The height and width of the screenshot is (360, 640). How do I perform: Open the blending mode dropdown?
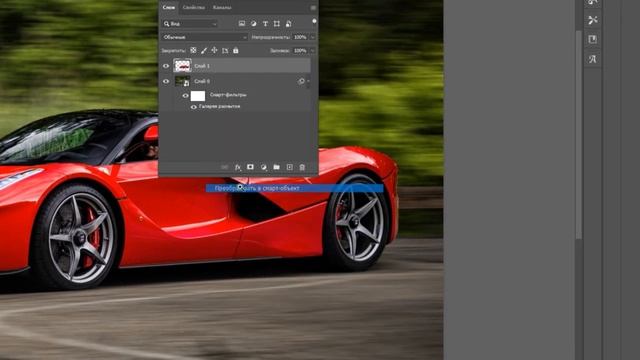[204, 37]
